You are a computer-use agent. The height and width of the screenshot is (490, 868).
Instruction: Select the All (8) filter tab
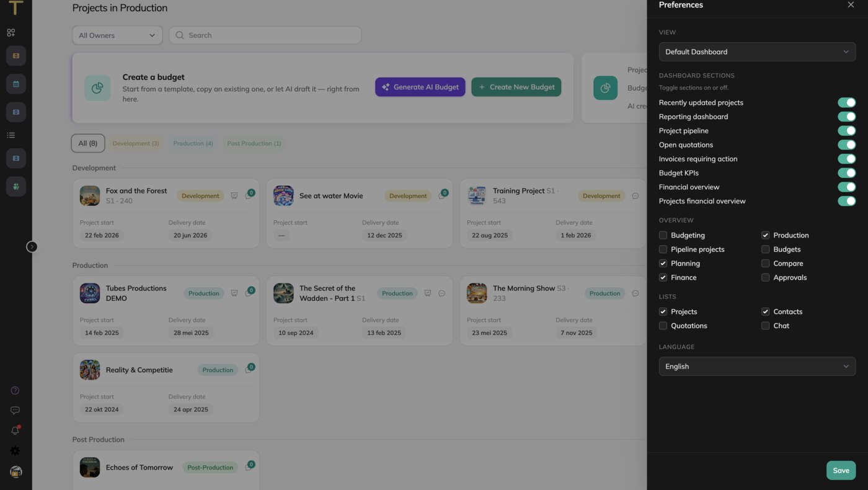(88, 143)
